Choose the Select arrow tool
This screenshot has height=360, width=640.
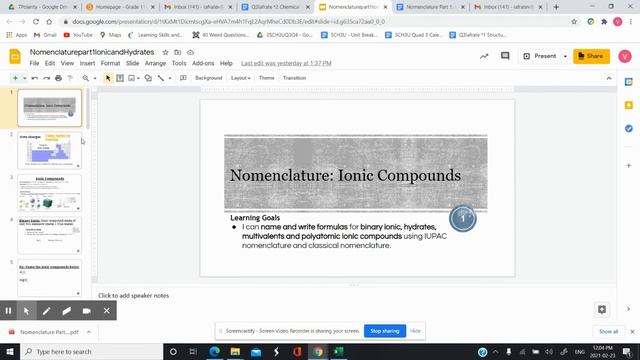(108, 78)
